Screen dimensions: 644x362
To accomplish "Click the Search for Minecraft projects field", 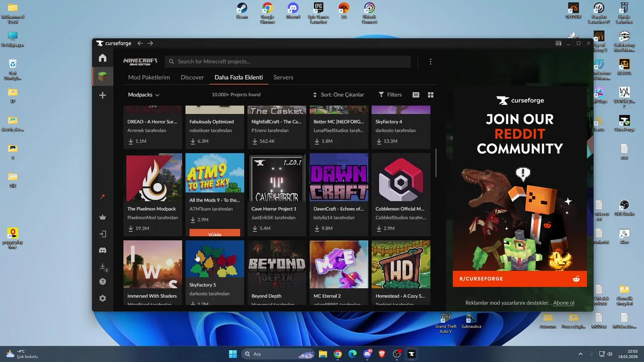I will coord(288,61).
